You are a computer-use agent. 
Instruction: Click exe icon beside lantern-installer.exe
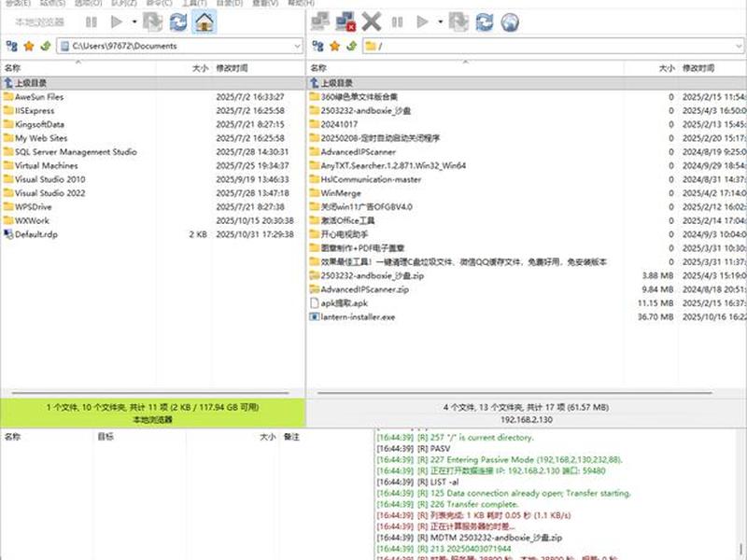(314, 316)
